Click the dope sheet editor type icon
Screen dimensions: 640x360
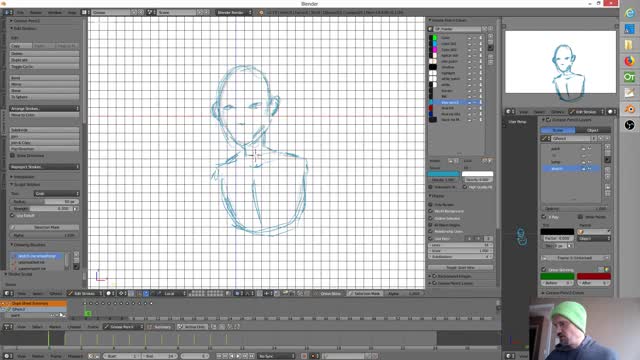point(7,327)
